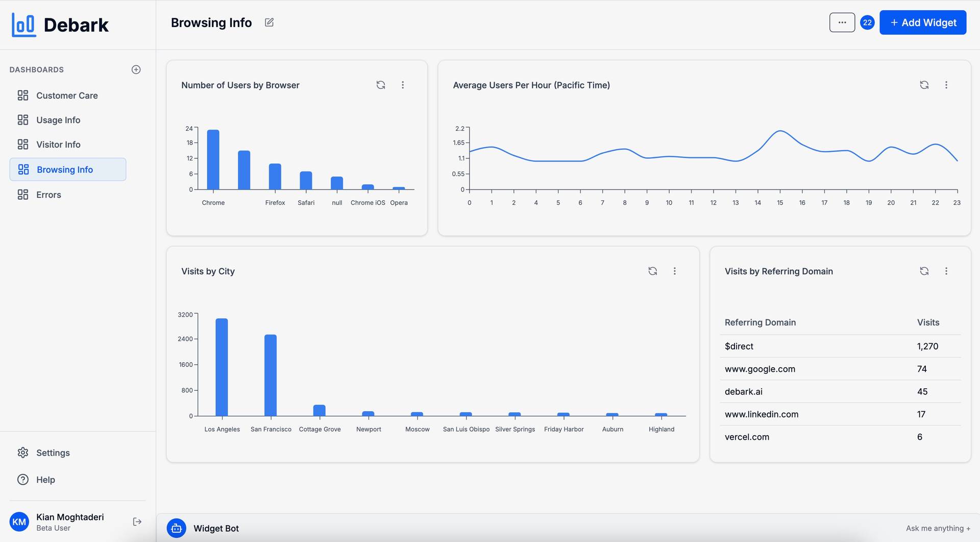Viewport: 980px width, 542px height.
Task: Open options menu for Visits by Referring Domain
Action: (x=946, y=271)
